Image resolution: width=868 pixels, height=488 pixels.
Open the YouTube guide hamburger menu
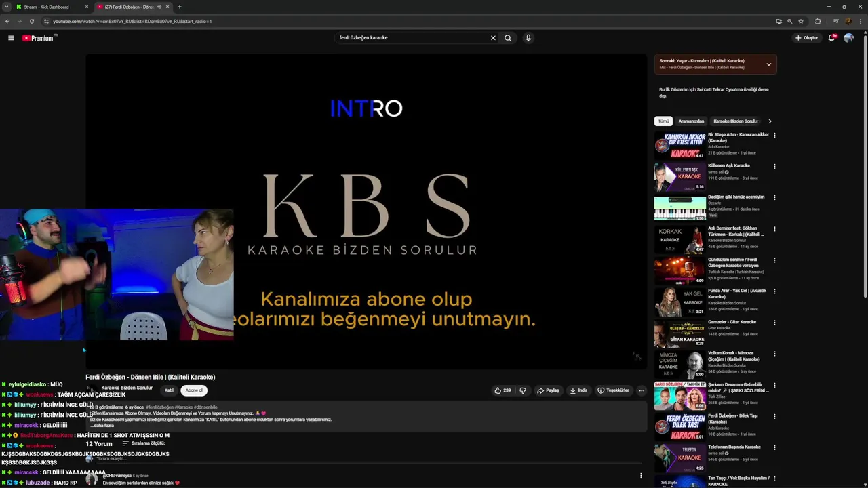pyautogui.click(x=11, y=38)
